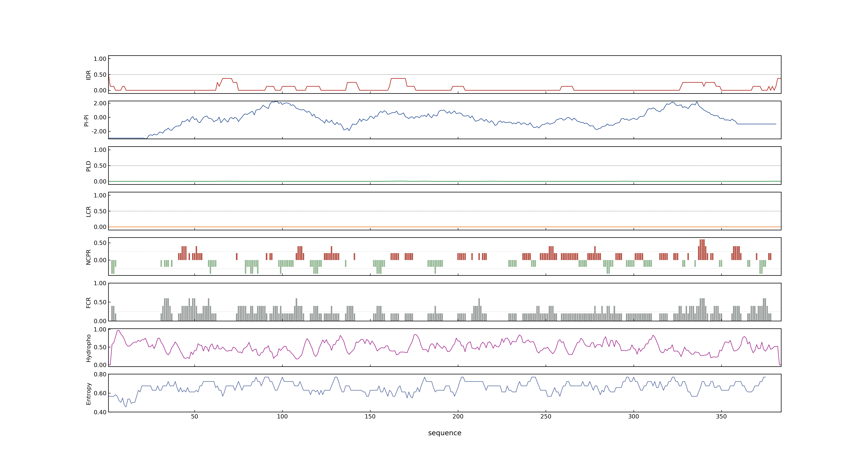Viewport: 868px width, 463px height.
Task: Click the Hydropho y-axis label
Action: coord(89,348)
